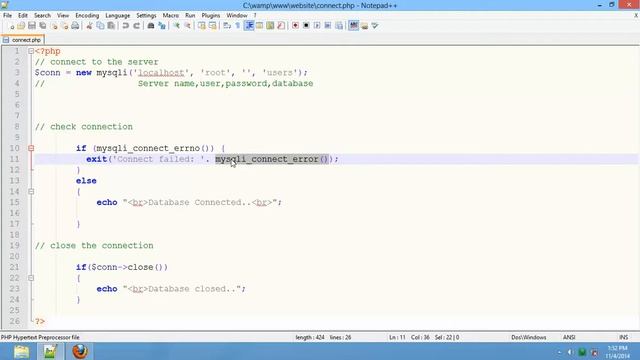Click the Playback macro toolbar icon

click(x=317, y=26)
